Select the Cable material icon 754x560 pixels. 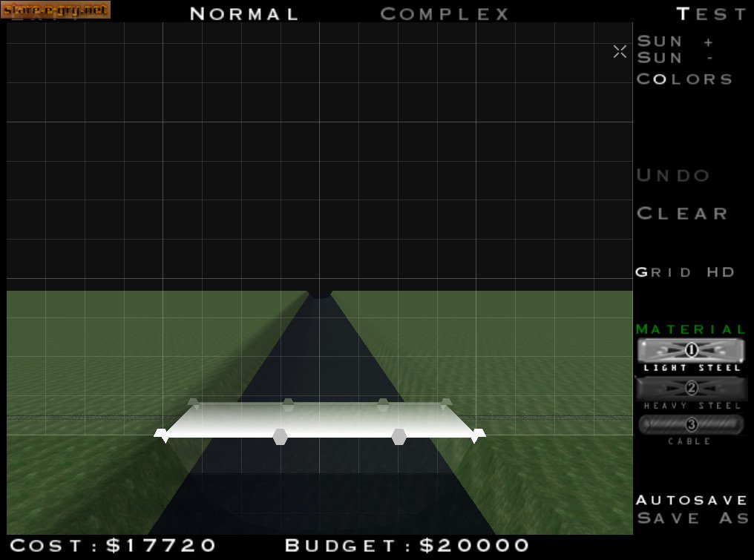691,425
